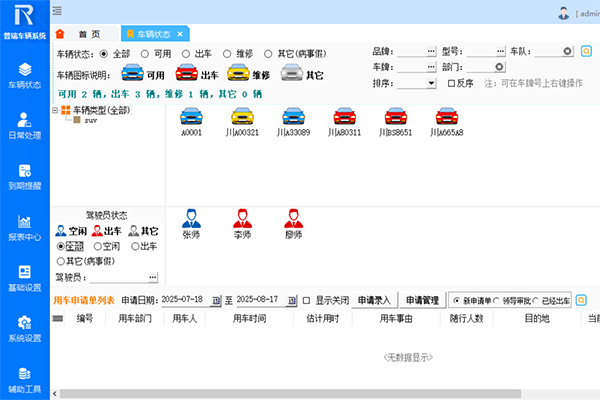
Task: Enable the 显示关闭 checkbox
Action: pos(307,300)
